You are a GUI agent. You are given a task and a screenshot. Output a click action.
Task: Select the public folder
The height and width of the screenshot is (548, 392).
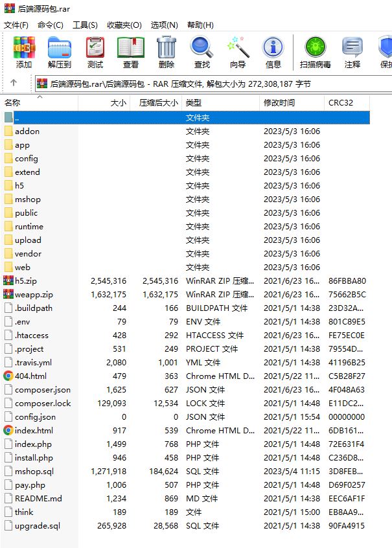[26, 213]
